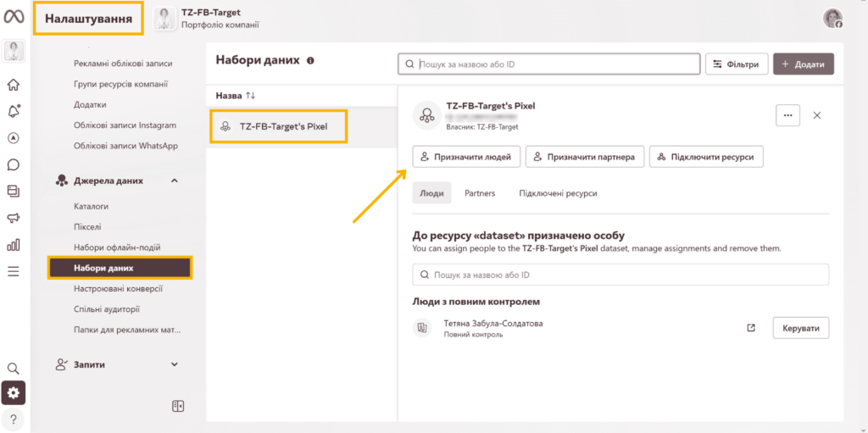This screenshot has width=868, height=433.
Task: Click the Налаштування page title
Action: 88,19
